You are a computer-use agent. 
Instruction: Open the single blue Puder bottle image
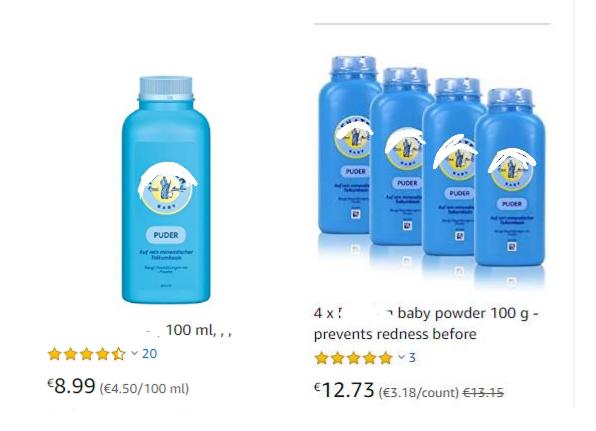click(166, 190)
